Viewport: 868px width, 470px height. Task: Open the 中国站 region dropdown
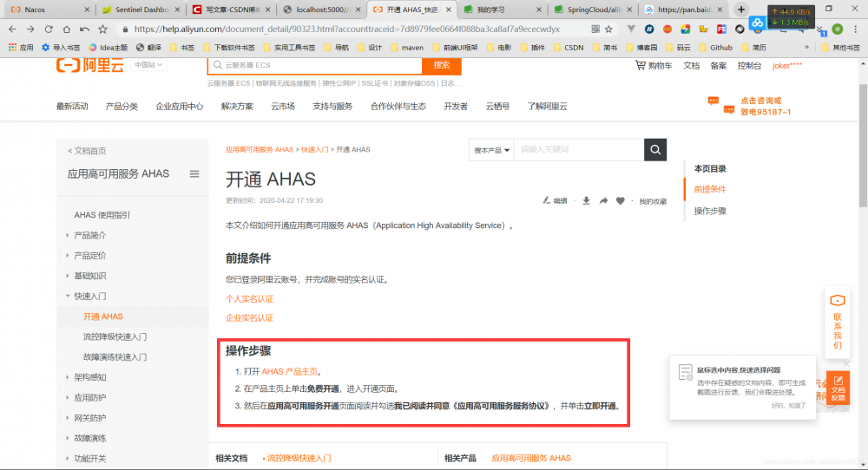148,65
